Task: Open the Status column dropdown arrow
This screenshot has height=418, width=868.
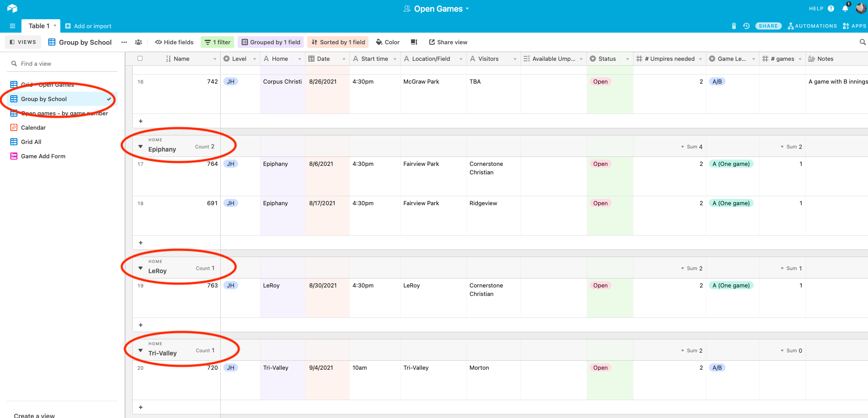Action: coord(627,59)
